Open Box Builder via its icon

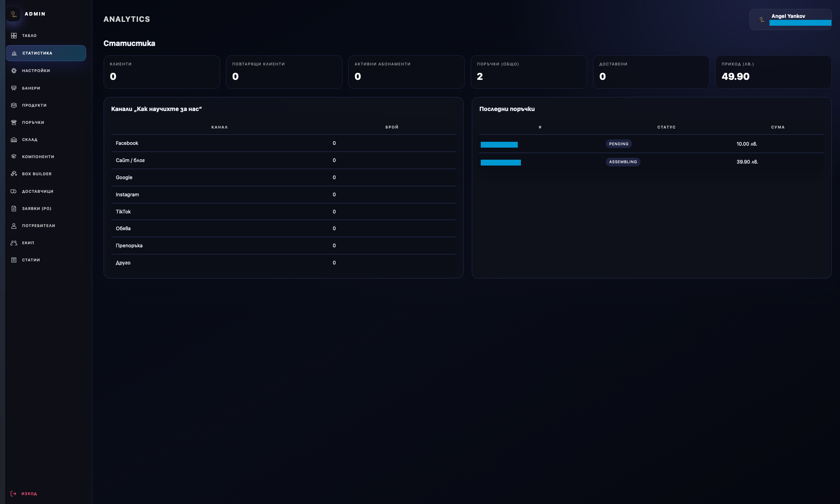click(x=14, y=174)
